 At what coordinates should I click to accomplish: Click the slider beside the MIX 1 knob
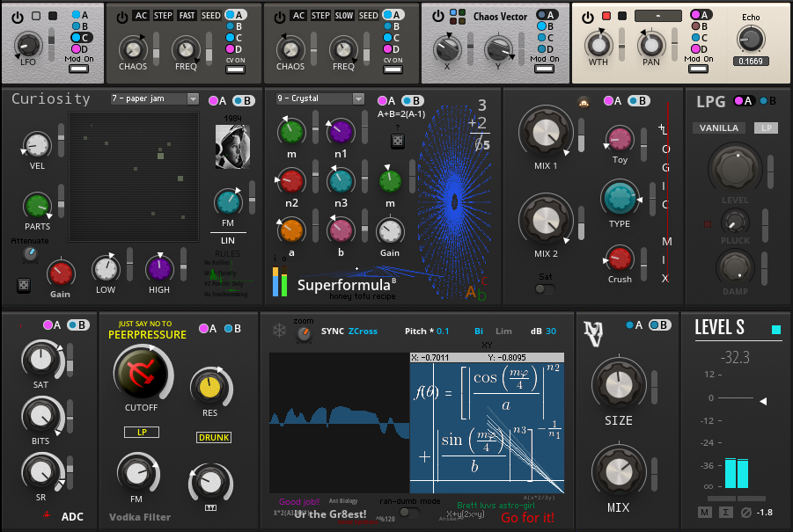[x=581, y=135]
